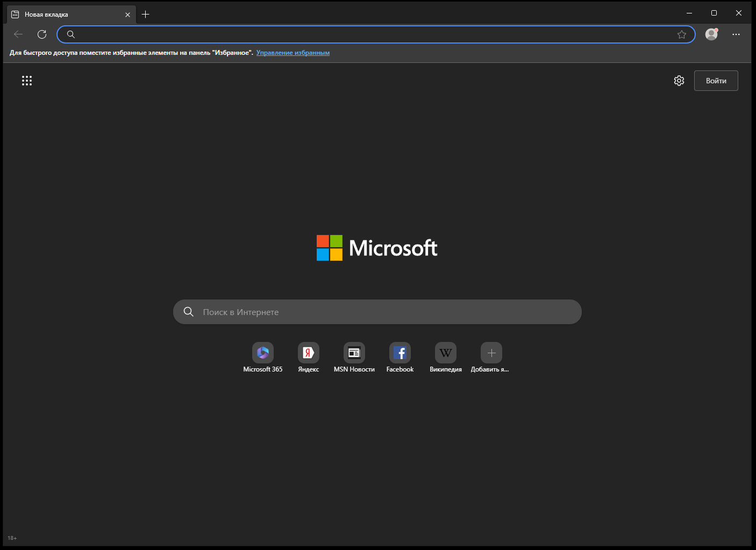
Task: Add page to favorites star icon
Action: [x=682, y=34]
